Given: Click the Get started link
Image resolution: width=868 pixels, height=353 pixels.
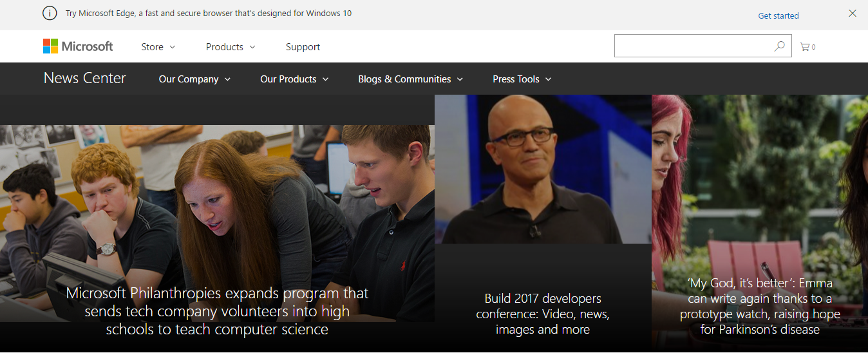Looking at the screenshot, I should 778,15.
